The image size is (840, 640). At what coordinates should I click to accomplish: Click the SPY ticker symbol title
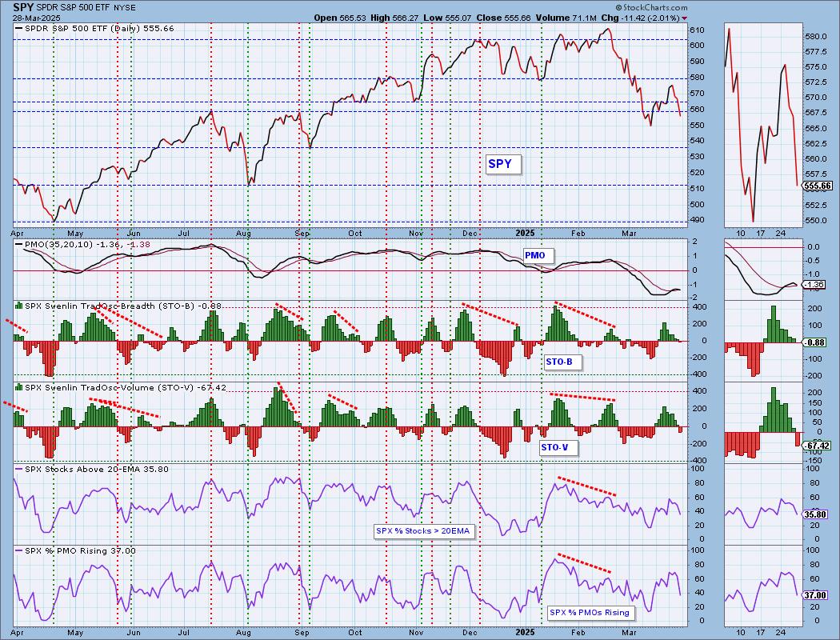23,7
